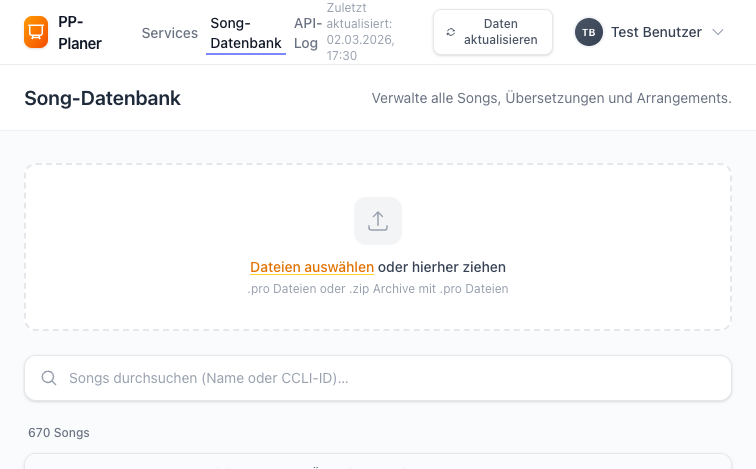
Task: Click the orange PP-Planer logo icon
Action: click(x=36, y=32)
